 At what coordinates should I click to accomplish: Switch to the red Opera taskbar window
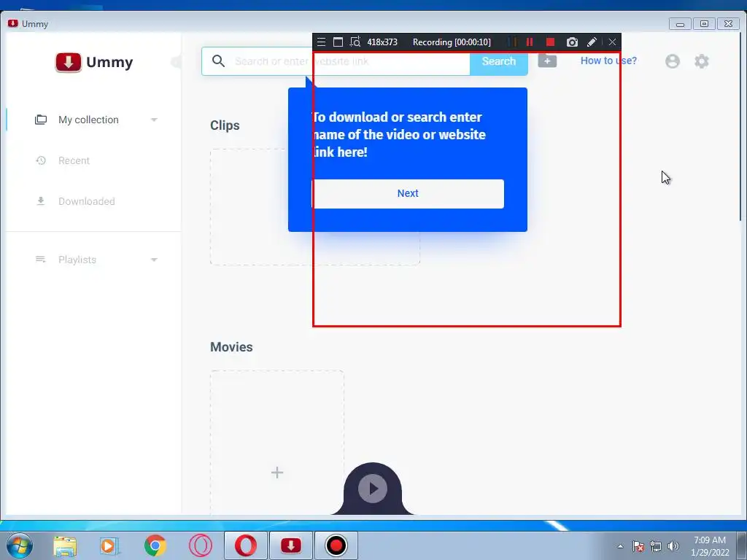click(x=245, y=545)
